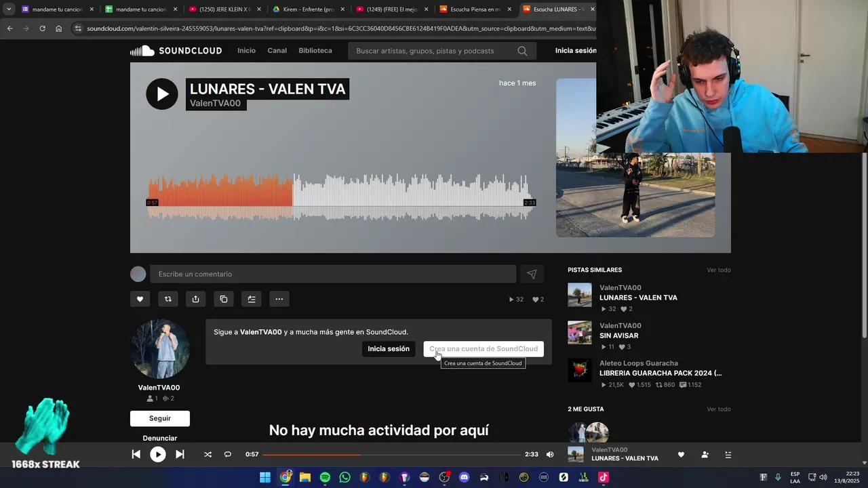Click the ValenTVA00 profile avatar
Viewport: 868px width, 488px height.
coord(160,349)
